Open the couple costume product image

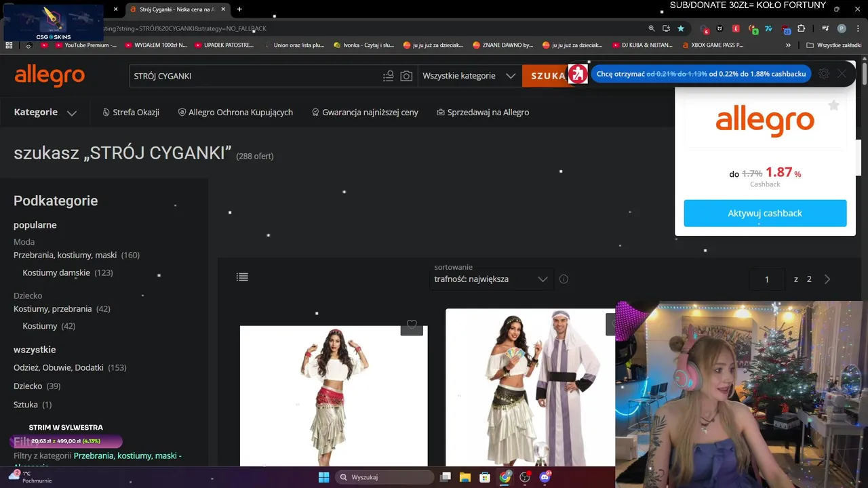pyautogui.click(x=530, y=387)
